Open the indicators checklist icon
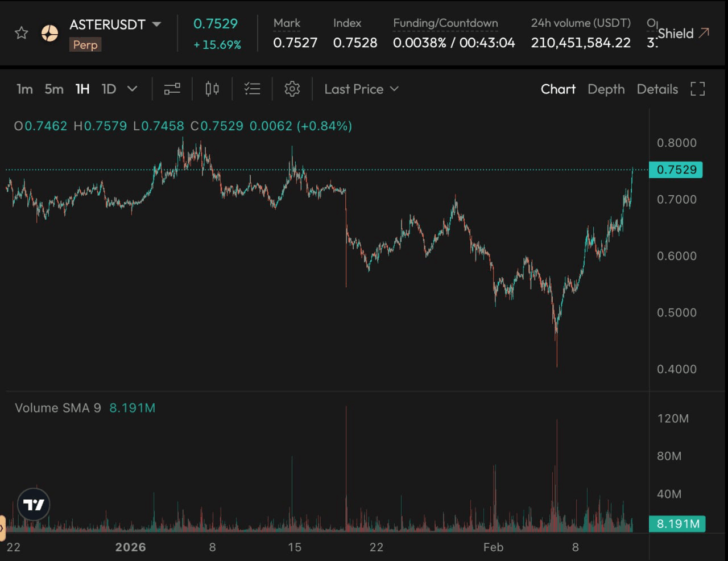 (252, 89)
